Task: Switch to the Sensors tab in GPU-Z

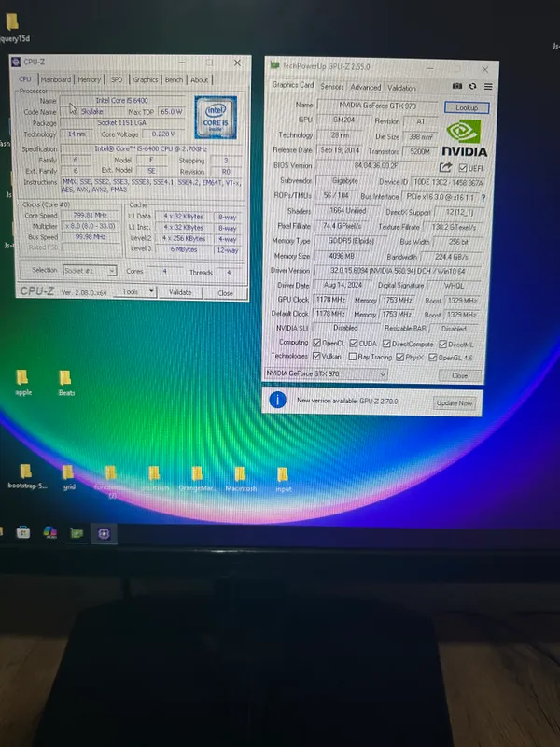Action: tap(332, 86)
